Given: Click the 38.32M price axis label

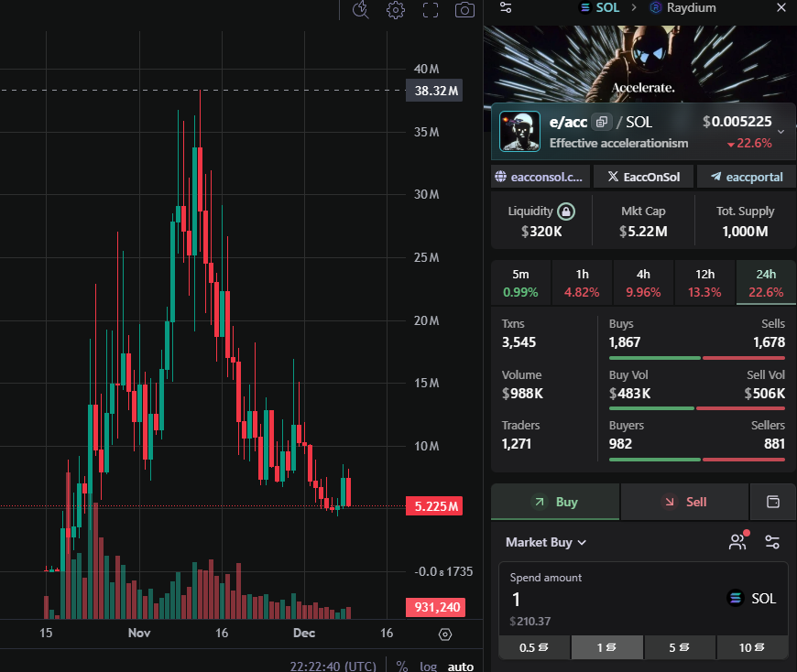Looking at the screenshot, I should (434, 91).
